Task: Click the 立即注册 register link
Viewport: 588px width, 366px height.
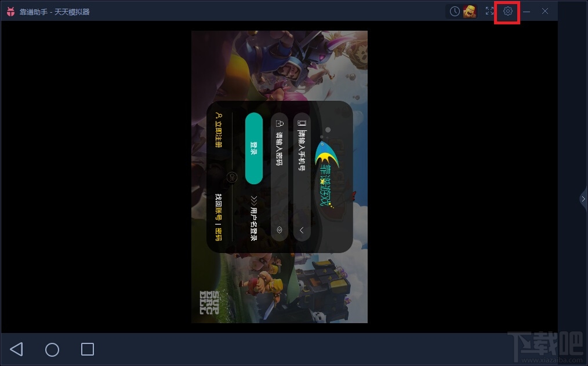Action: click(x=218, y=130)
